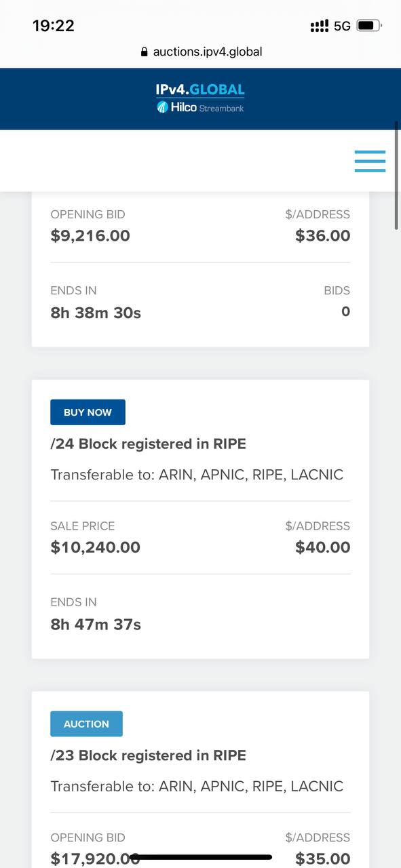Open the /24 Block registered in RIPE listing
401x868 pixels.
(148, 443)
